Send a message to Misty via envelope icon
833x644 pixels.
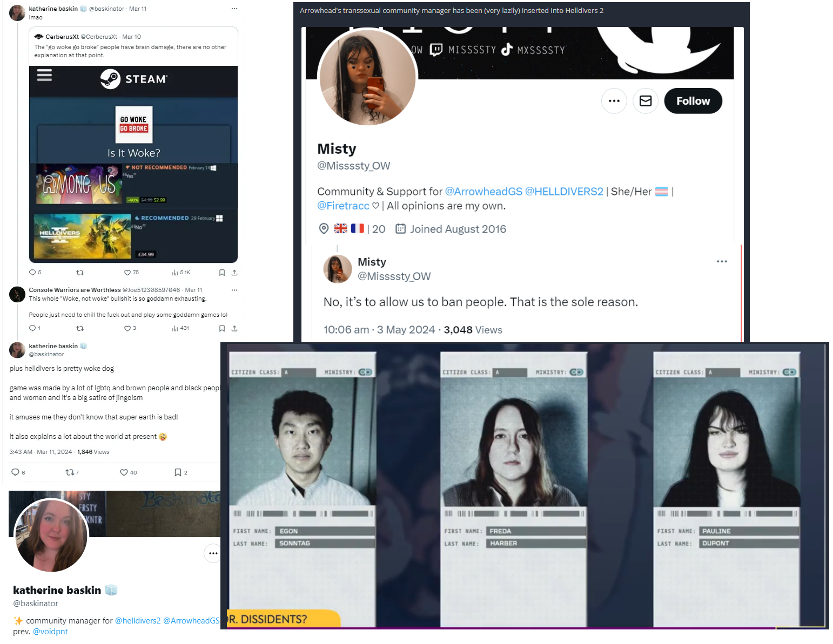[646, 101]
